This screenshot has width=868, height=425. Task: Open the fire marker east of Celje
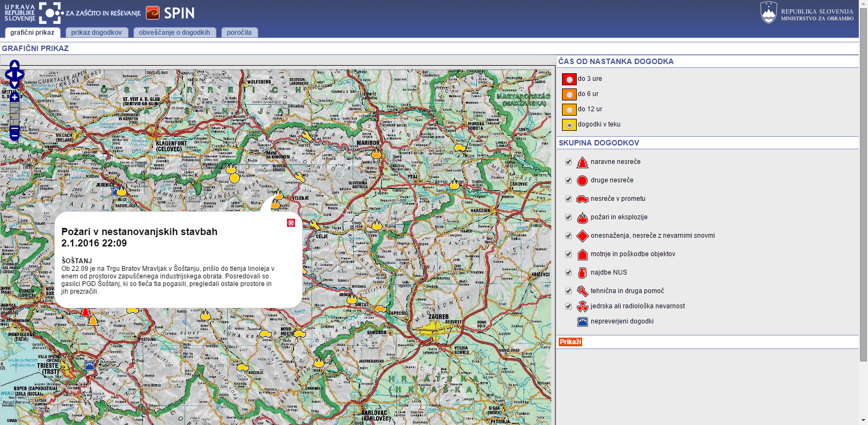click(377, 224)
